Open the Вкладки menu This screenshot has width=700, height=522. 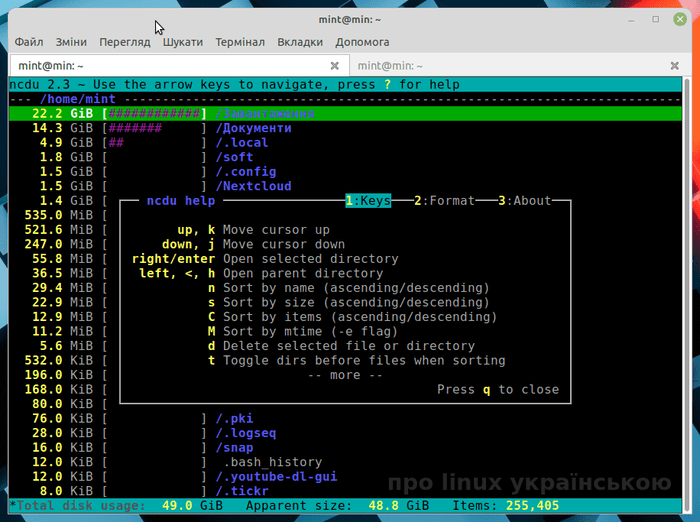tap(300, 42)
